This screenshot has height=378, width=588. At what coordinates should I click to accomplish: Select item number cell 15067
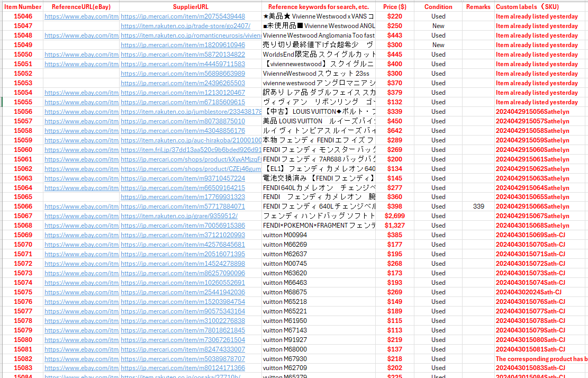coord(23,216)
